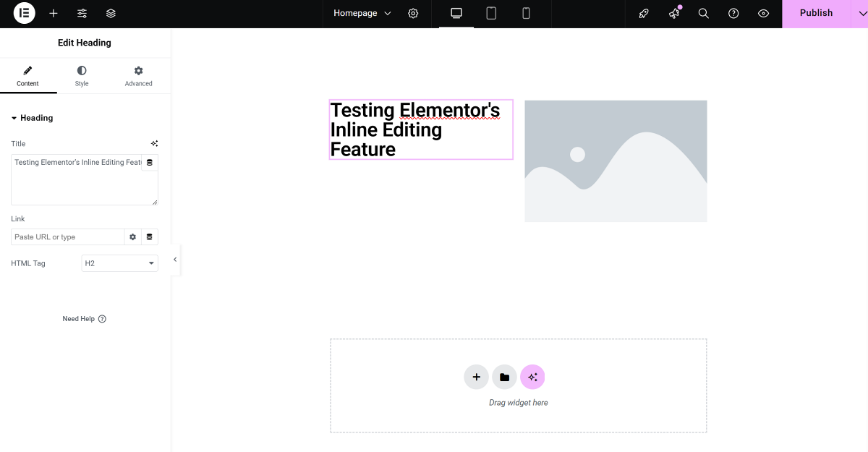The image size is (868, 452).
Task: Open Site Settings sliders icon
Action: (x=82, y=14)
